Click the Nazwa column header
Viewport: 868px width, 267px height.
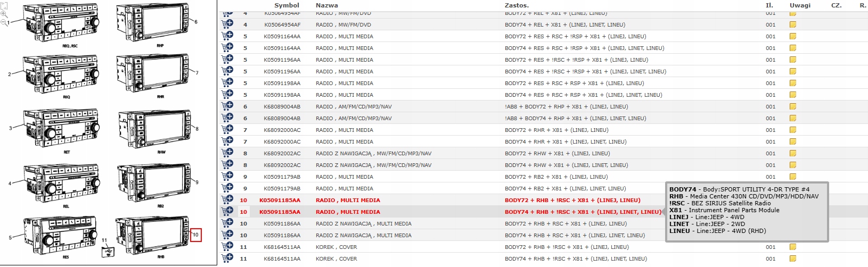(326, 5)
